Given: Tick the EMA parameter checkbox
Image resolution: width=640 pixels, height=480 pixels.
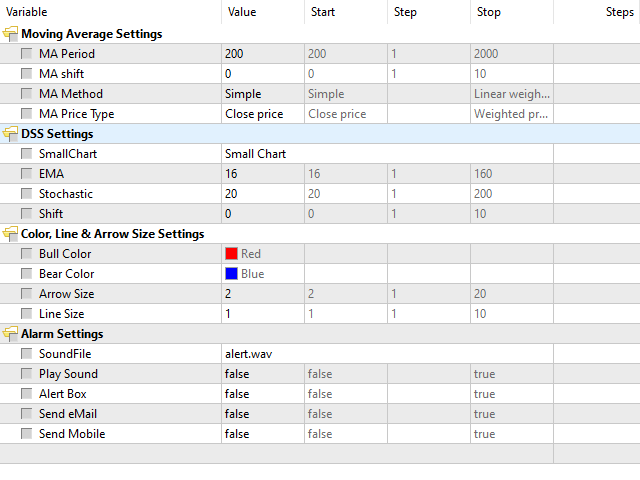Looking at the screenshot, I should 26,174.
